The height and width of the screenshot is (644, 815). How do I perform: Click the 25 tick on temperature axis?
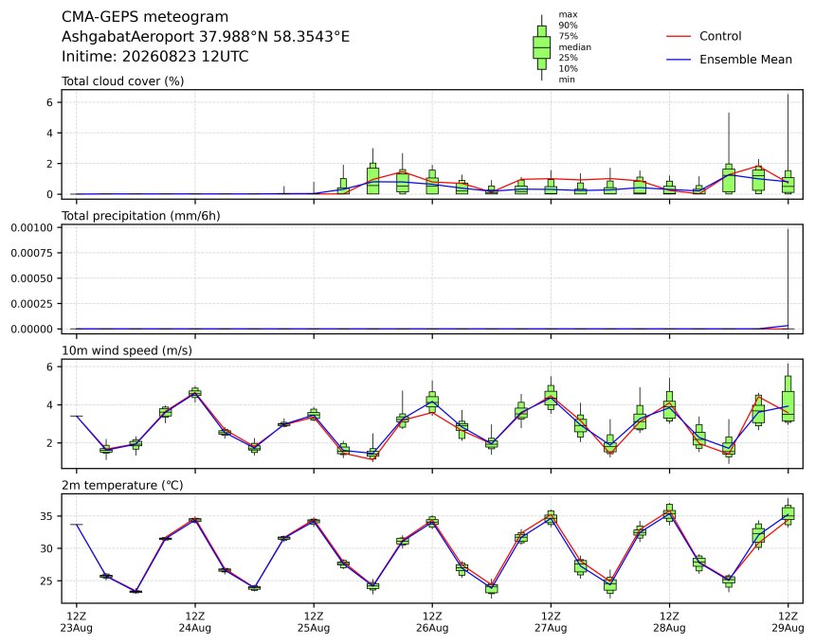click(x=46, y=581)
